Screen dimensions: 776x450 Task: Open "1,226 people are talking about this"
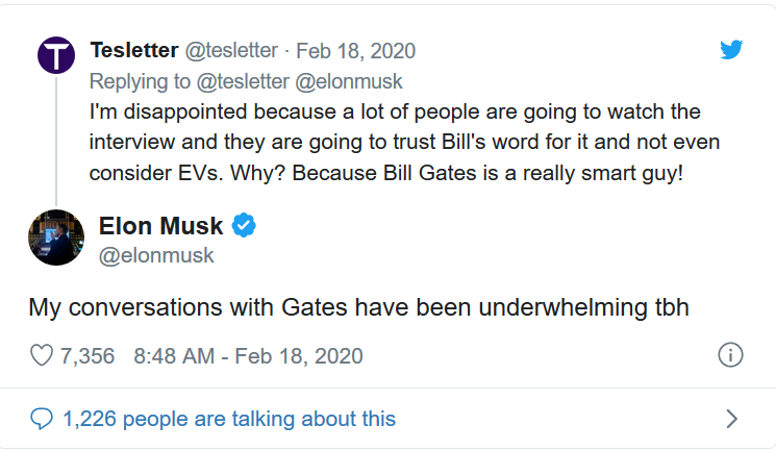click(x=229, y=418)
